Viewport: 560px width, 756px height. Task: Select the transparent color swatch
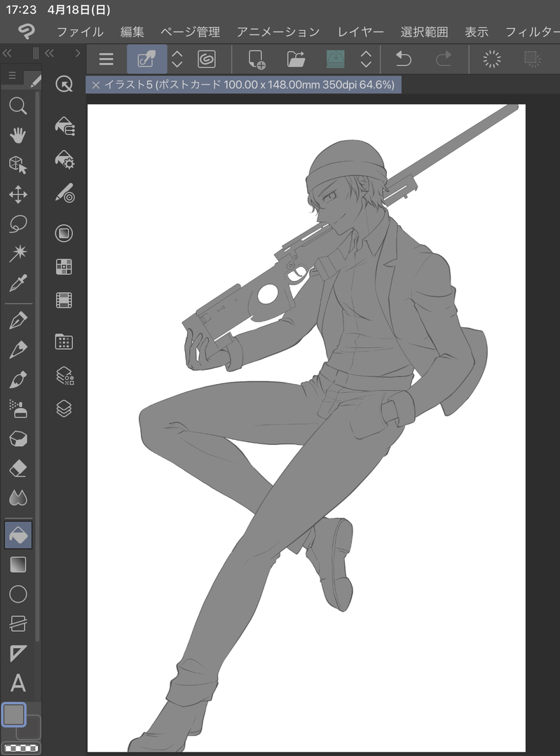tap(21, 748)
